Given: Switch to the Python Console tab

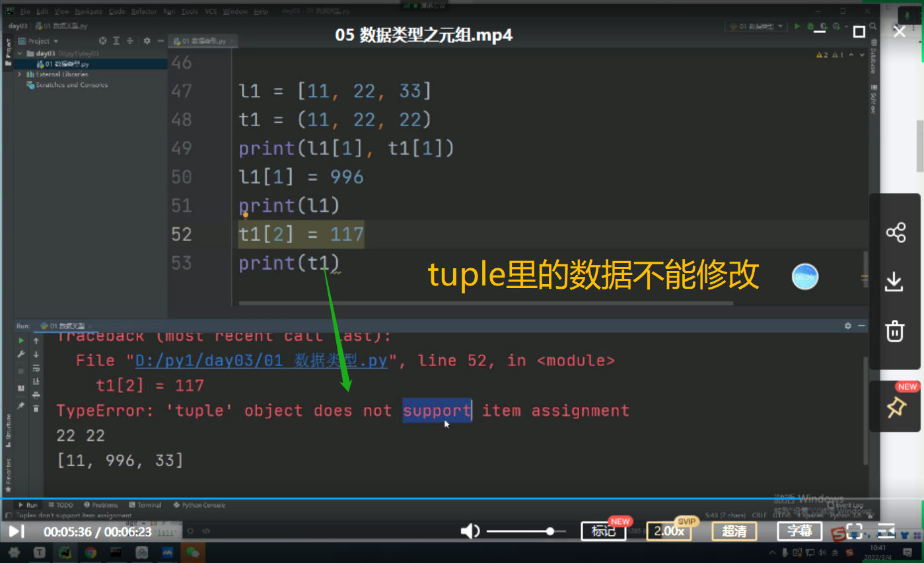Looking at the screenshot, I should click(199, 505).
